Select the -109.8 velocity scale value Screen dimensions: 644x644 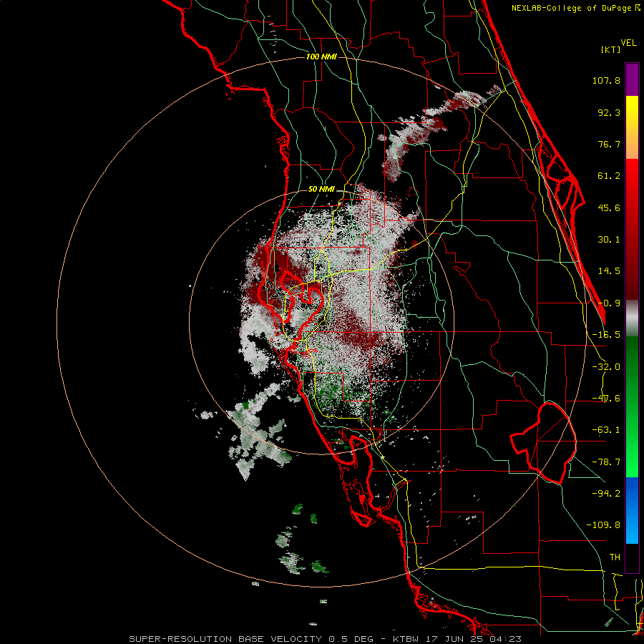(603, 525)
